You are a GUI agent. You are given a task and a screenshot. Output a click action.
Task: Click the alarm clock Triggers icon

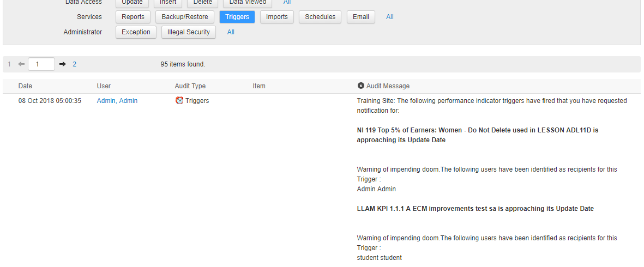(179, 100)
